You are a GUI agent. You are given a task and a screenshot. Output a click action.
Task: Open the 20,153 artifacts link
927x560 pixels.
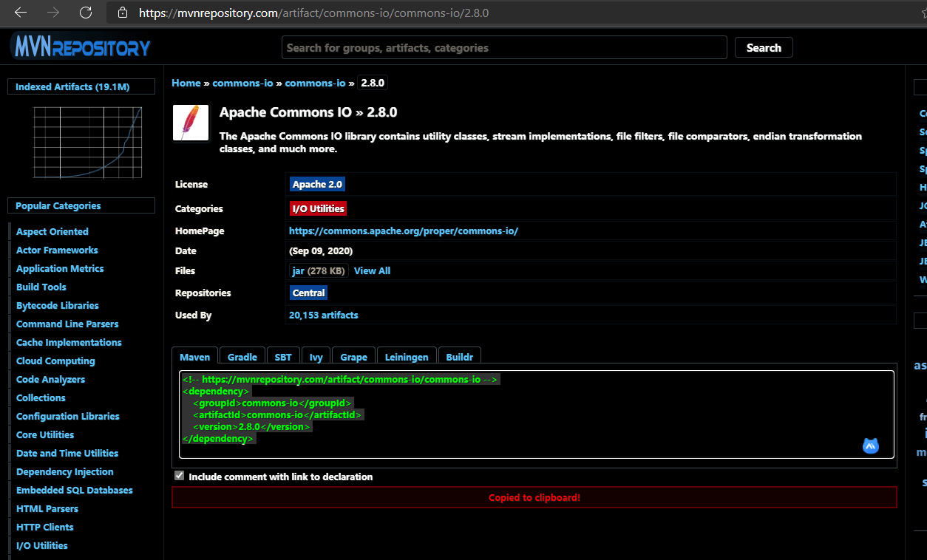(x=323, y=315)
